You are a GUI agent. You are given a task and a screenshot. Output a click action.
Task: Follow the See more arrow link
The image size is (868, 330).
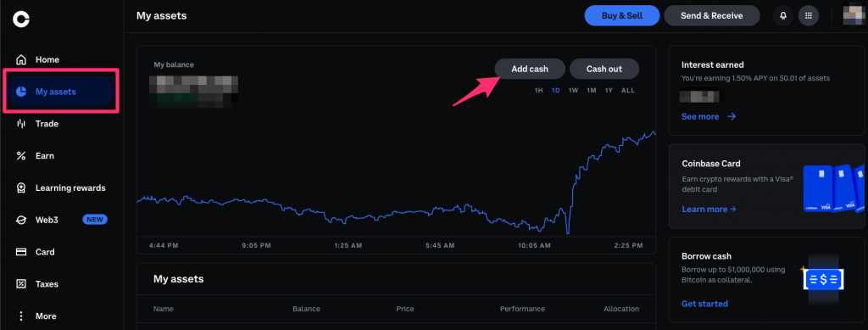709,116
